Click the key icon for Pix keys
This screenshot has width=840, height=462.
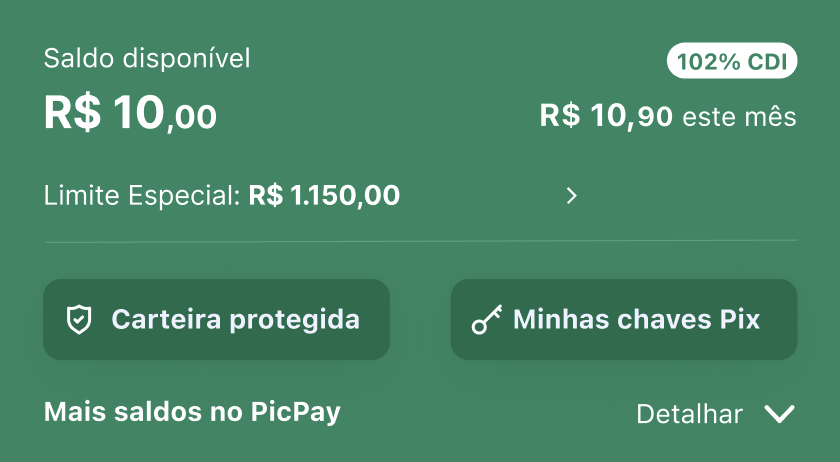486,320
